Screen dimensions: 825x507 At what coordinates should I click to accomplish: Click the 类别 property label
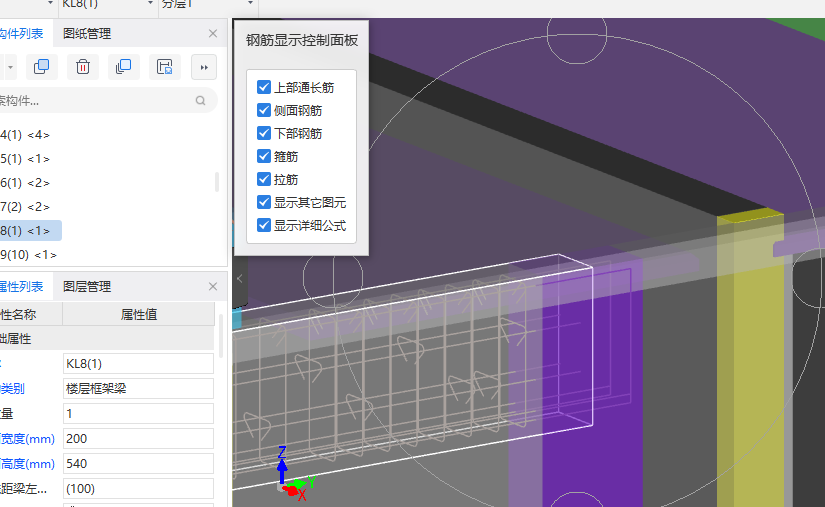[13, 389]
